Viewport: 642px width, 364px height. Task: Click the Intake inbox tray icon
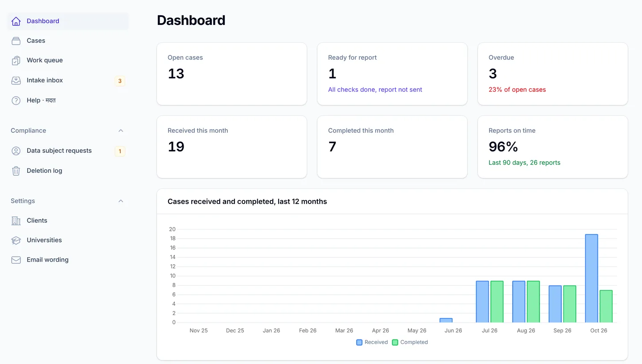(x=16, y=81)
